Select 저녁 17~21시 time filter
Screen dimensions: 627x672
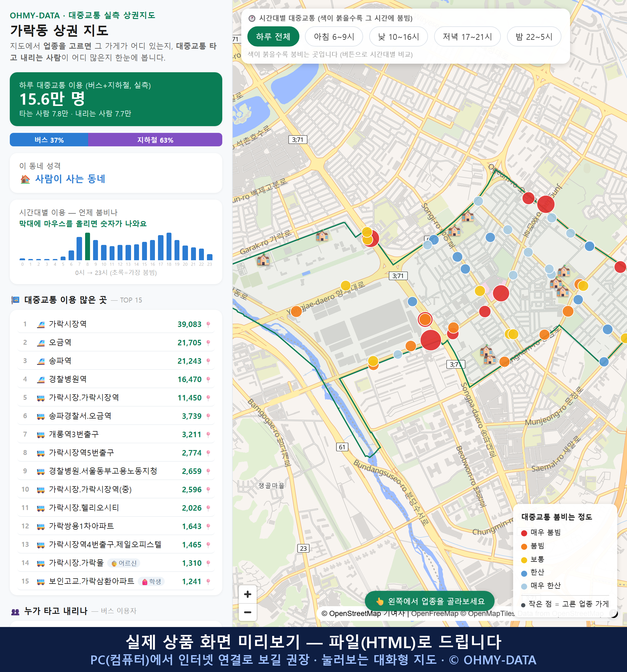(x=467, y=36)
